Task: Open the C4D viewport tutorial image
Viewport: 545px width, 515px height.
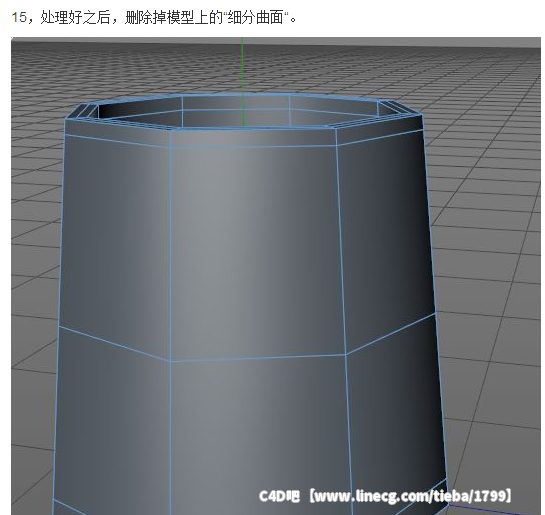Action: tap(276, 276)
